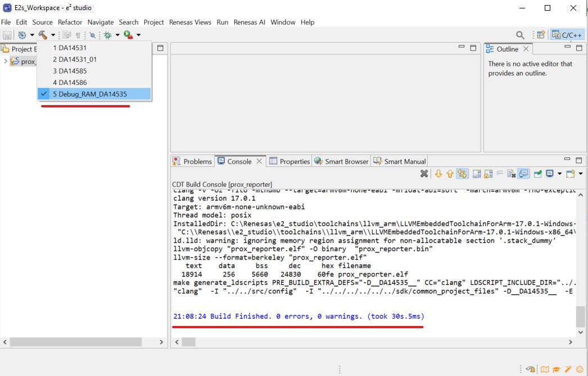
Task: Open dropdown arrow beside gear build target icon
Action: (32, 35)
